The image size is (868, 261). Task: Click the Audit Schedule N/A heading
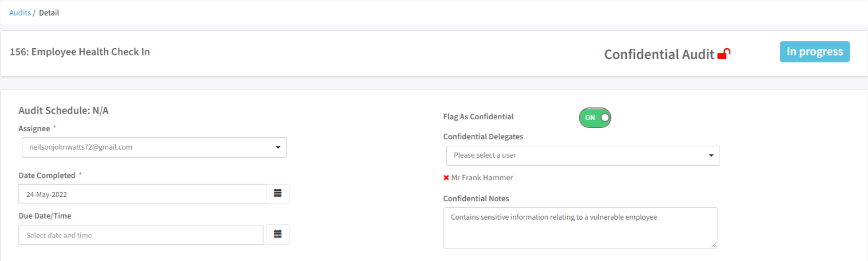tap(64, 111)
